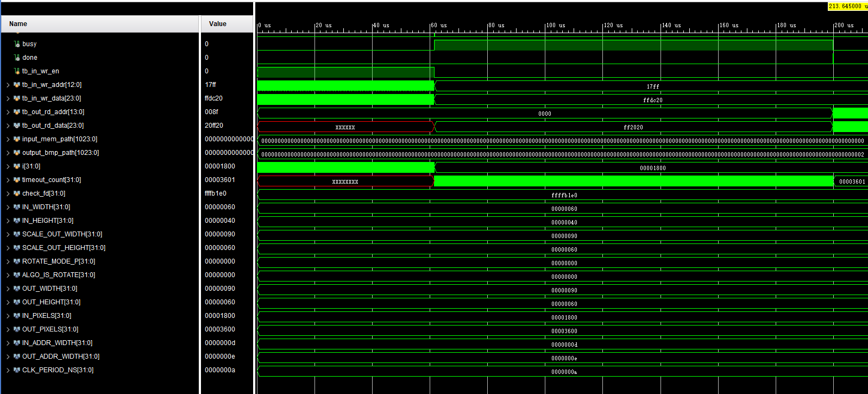Click the busy signal wire icon
The width and height of the screenshot is (868, 394).
pyautogui.click(x=17, y=44)
